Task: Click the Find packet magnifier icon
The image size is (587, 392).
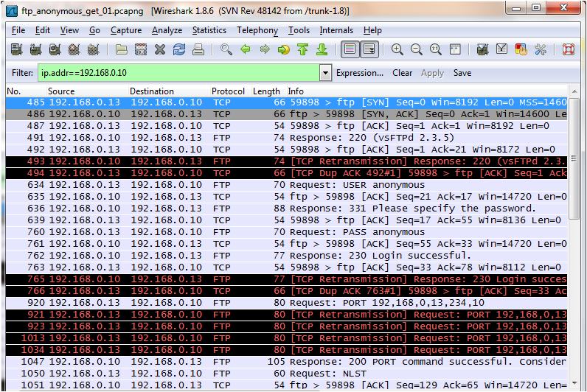Action: (226, 49)
